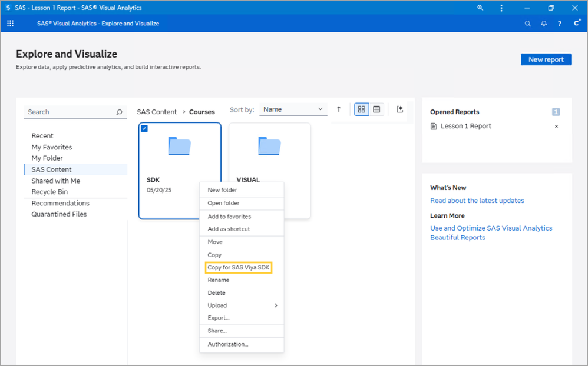Expand the Upload submenu arrow

[276, 305]
